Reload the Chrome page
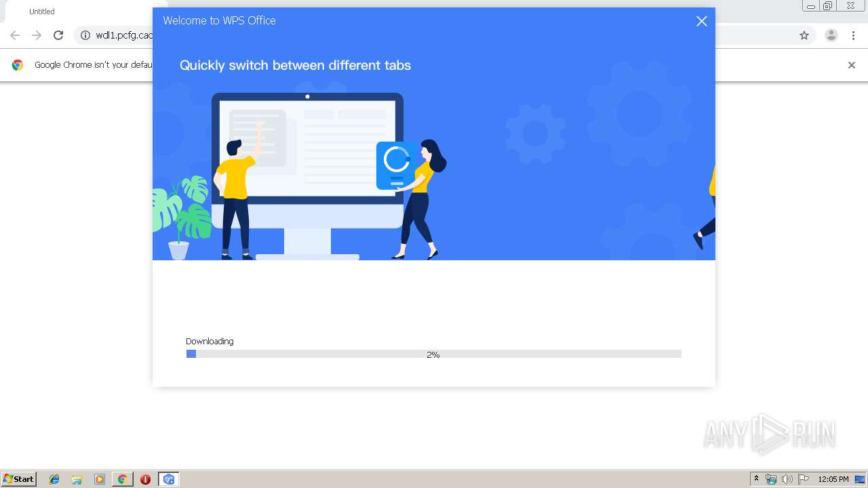The height and width of the screenshot is (488, 868). [x=58, y=35]
